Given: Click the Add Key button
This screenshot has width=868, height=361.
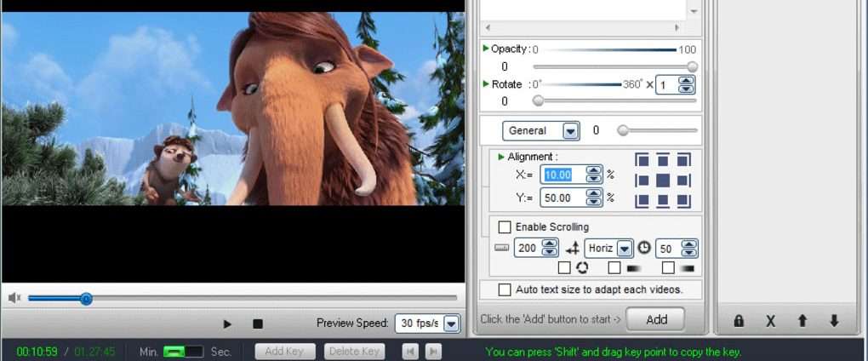Looking at the screenshot, I should (284, 352).
